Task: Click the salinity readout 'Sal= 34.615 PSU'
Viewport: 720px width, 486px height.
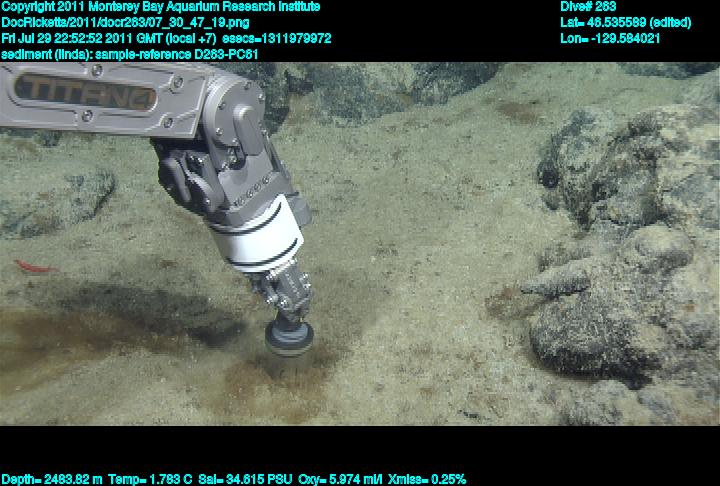Action: point(245,479)
